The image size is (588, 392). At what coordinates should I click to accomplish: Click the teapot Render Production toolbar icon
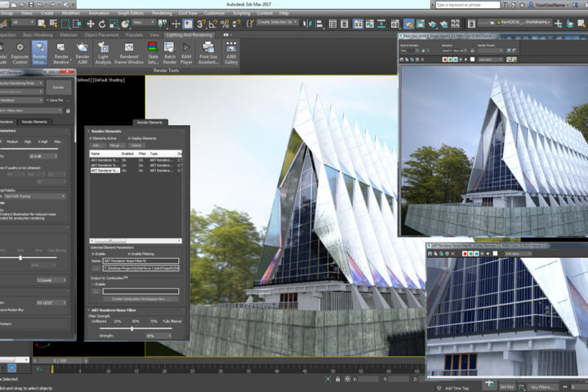432,24
